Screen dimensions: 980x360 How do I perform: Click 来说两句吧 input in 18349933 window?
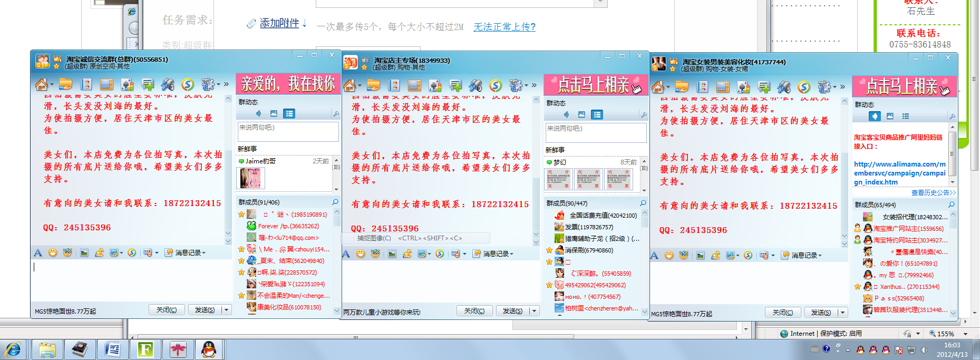(596, 133)
